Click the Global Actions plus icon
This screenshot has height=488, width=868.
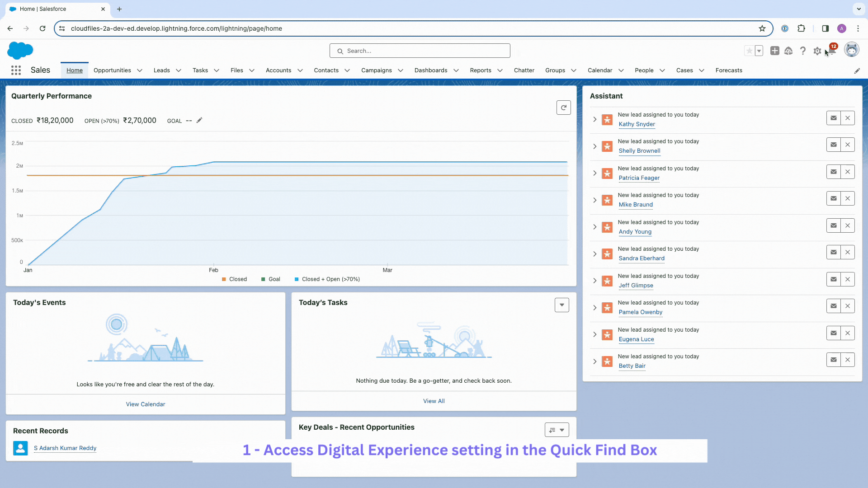click(x=774, y=51)
